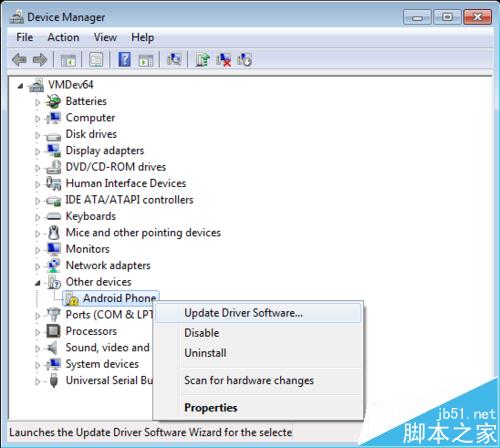Select the System devices label
The image size is (500, 448).
tap(102, 364)
